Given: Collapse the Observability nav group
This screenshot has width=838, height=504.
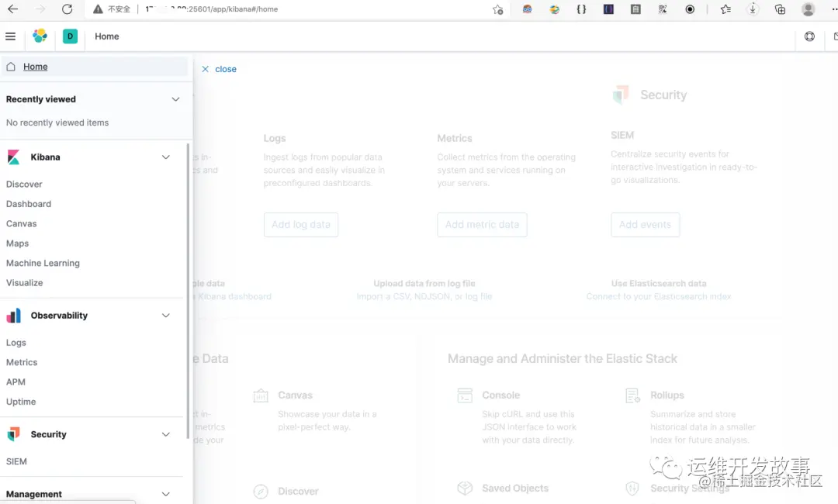Looking at the screenshot, I should point(166,316).
